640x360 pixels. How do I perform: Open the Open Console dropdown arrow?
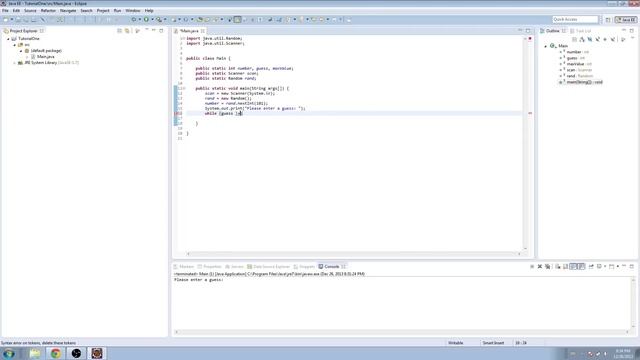[618, 267]
